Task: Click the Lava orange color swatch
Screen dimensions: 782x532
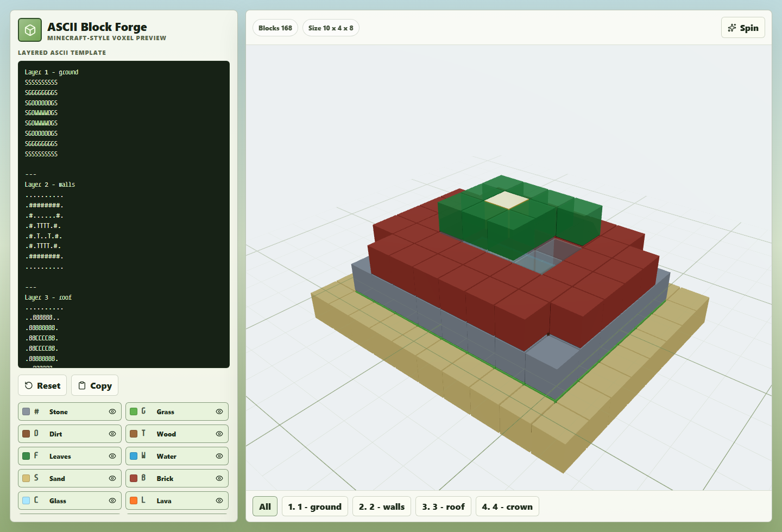Action: point(134,501)
